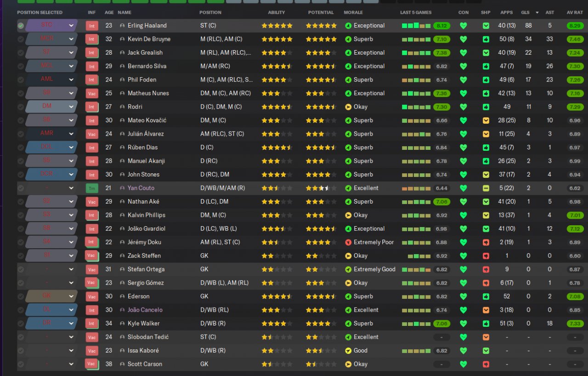This screenshot has width=588, height=376.
Task: Tick the row selector for Rodri
Action: [21, 107]
